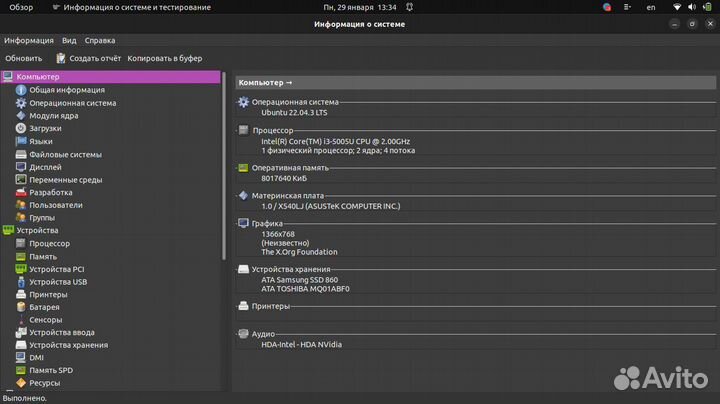The width and height of the screenshot is (720, 404).
Task: Open the Справка menu
Action: (x=100, y=41)
